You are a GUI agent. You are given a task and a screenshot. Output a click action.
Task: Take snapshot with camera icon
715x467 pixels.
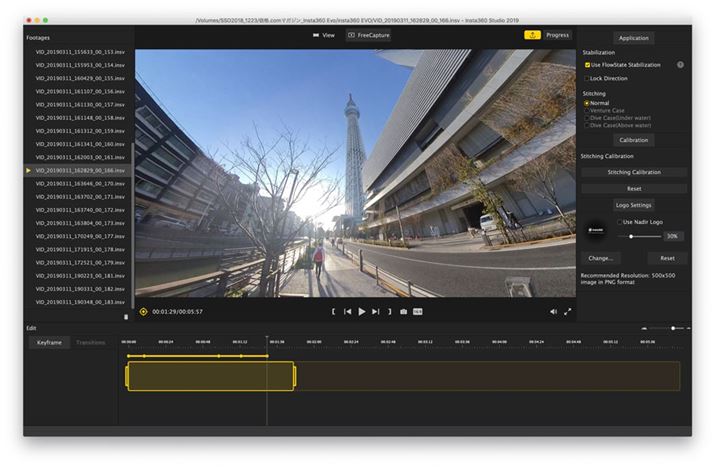point(403,311)
